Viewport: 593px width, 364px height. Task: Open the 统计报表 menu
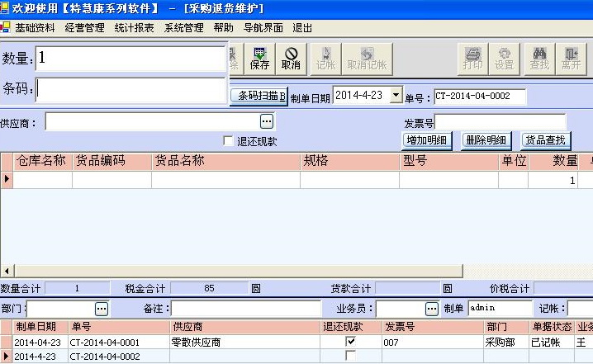[x=135, y=28]
